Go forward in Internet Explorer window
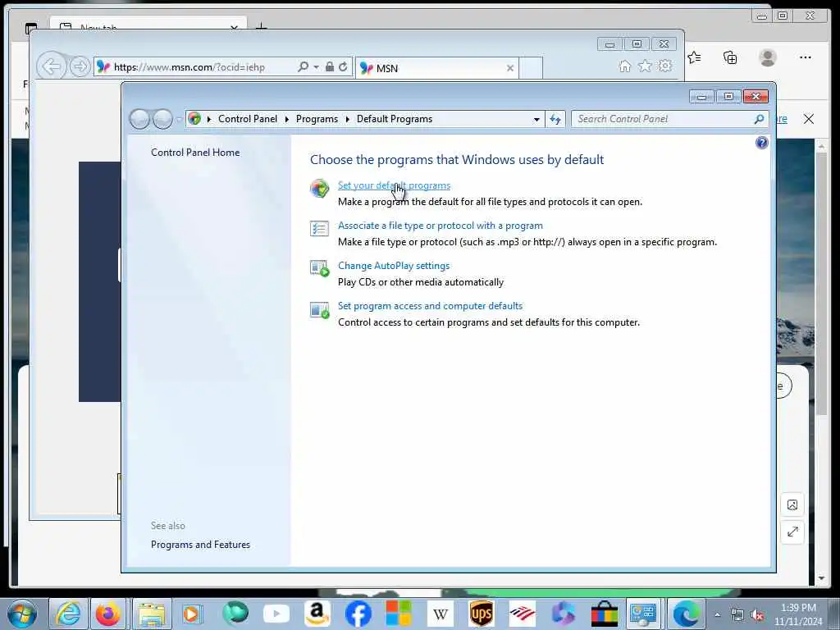 click(80, 67)
